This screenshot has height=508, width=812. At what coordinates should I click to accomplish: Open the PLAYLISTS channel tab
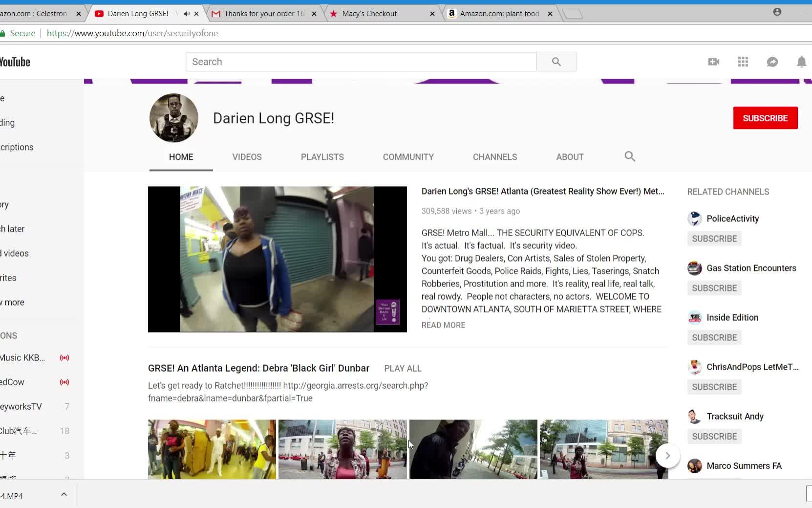click(322, 157)
